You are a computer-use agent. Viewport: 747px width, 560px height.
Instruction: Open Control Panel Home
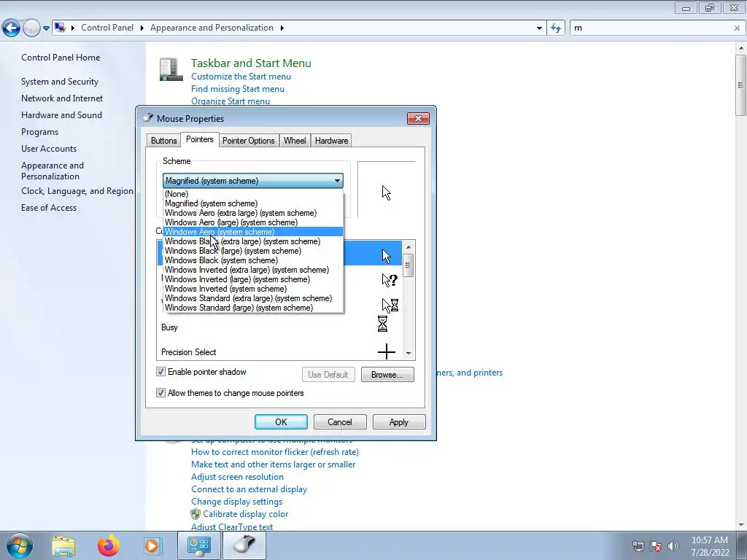click(x=61, y=57)
